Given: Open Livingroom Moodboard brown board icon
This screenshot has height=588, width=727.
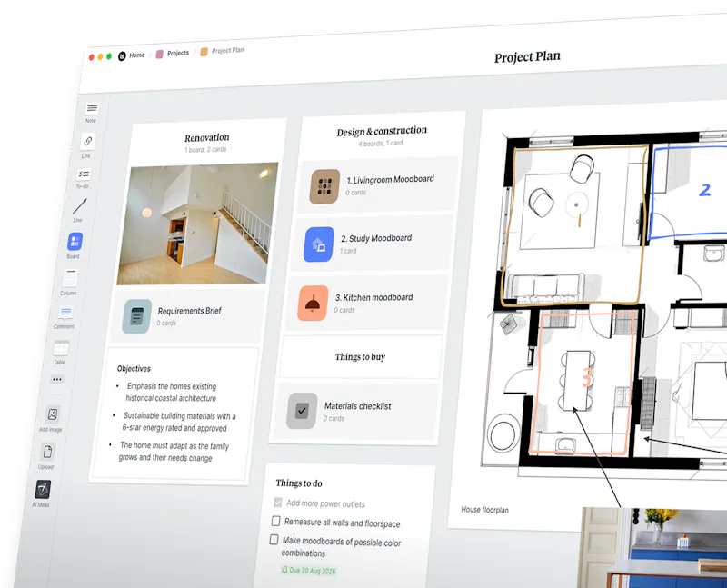Looking at the screenshot, I should 325,186.
